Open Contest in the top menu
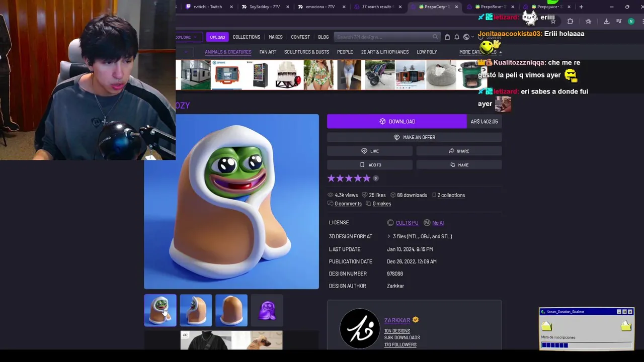 [x=300, y=37]
